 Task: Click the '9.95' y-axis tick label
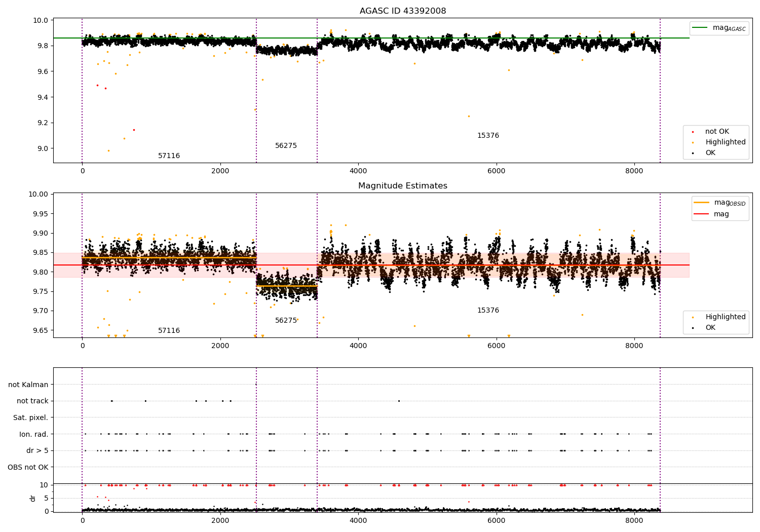41,214
